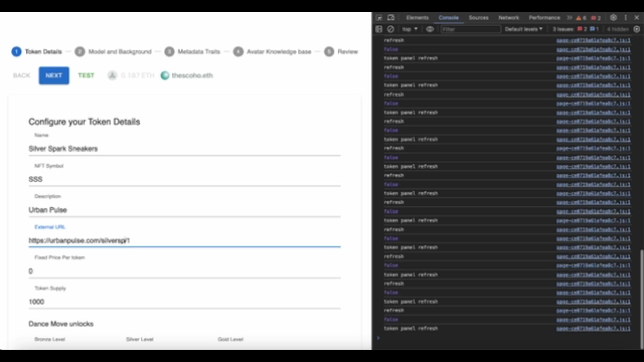Click the NEXT button
Screen dimensions: 644x362
[54, 75]
